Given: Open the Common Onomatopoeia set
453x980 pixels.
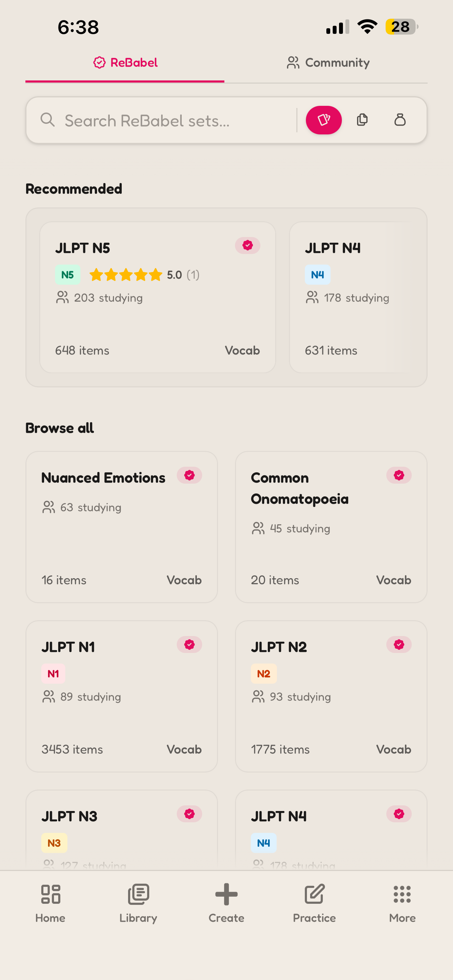Looking at the screenshot, I should point(331,527).
